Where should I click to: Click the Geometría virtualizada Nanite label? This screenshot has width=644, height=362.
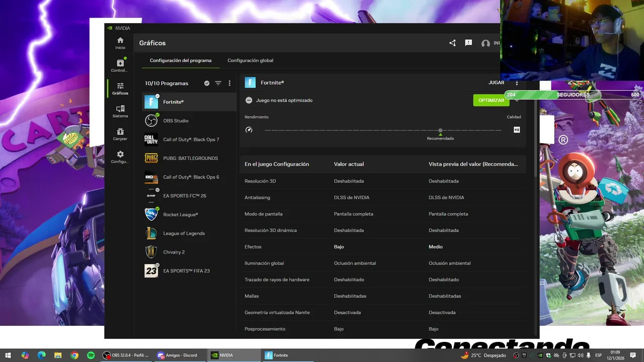pyautogui.click(x=277, y=312)
